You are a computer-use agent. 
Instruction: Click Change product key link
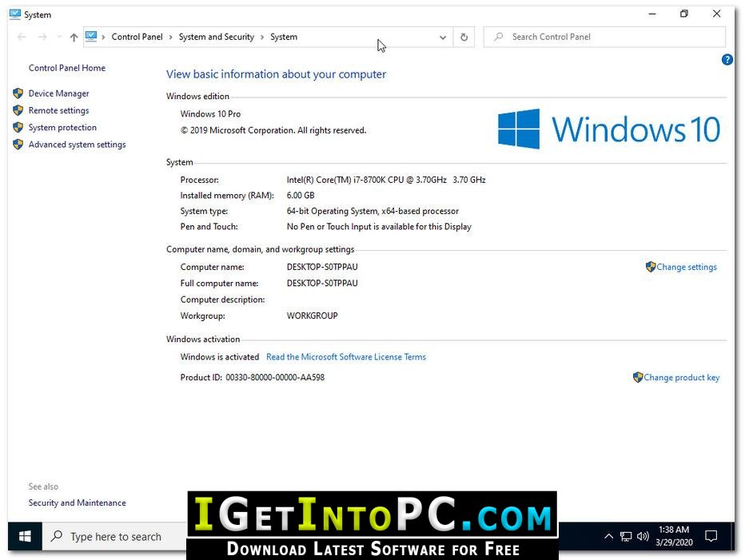tap(676, 378)
